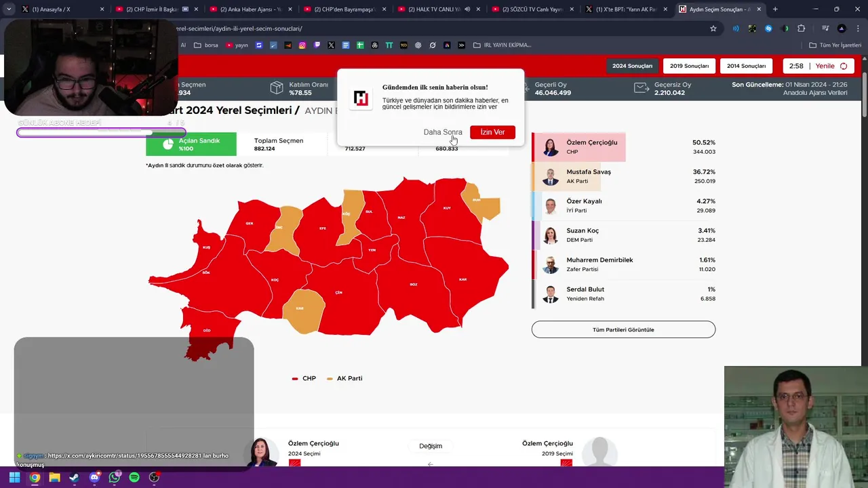Click the 'Yenile' refresh button
868x488 pixels.
tap(818, 66)
